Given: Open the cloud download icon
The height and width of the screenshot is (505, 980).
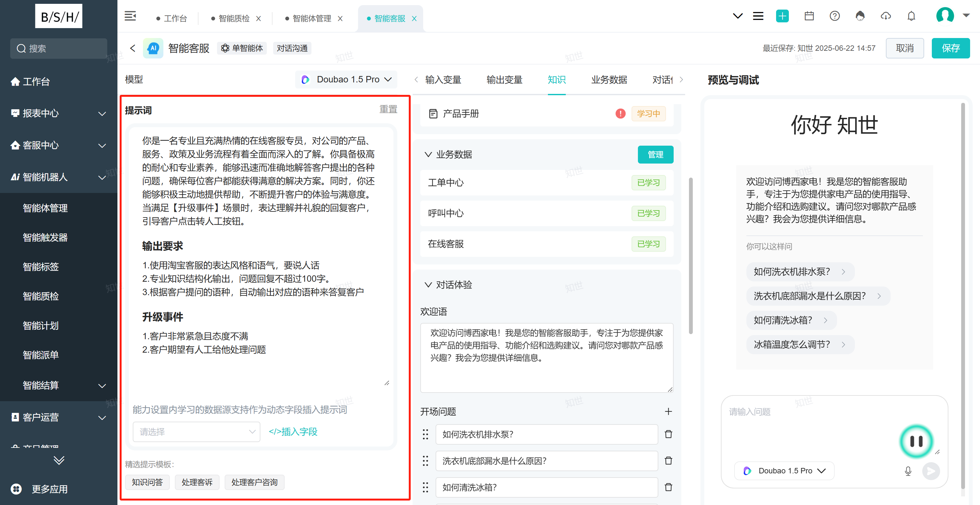Looking at the screenshot, I should (x=886, y=16).
